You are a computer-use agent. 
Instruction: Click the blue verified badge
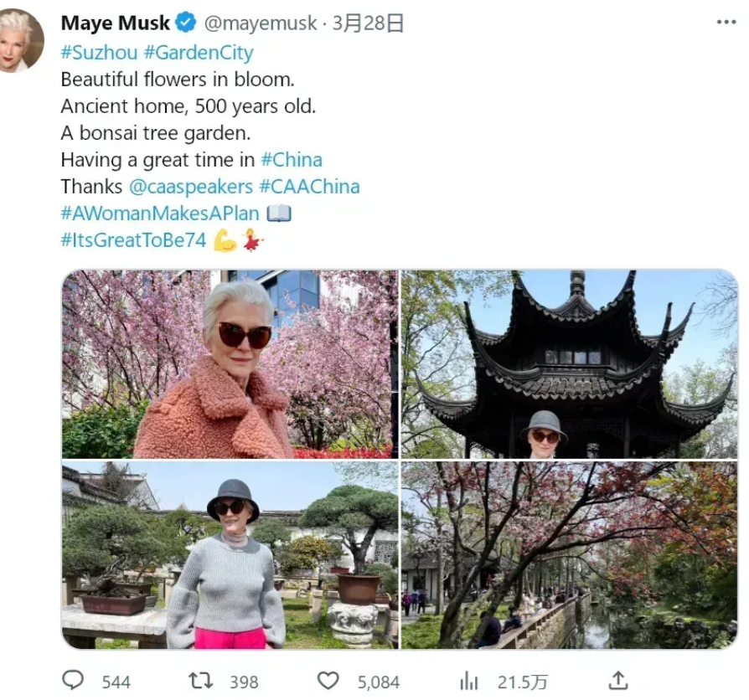(186, 23)
